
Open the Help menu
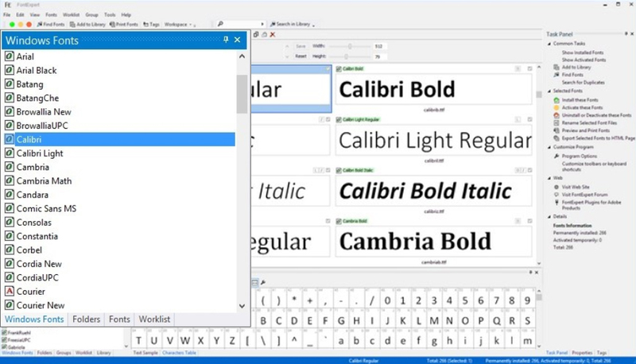pos(126,14)
